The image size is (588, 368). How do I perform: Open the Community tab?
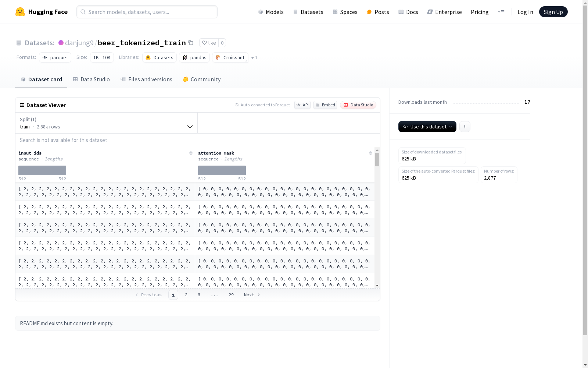202,79
